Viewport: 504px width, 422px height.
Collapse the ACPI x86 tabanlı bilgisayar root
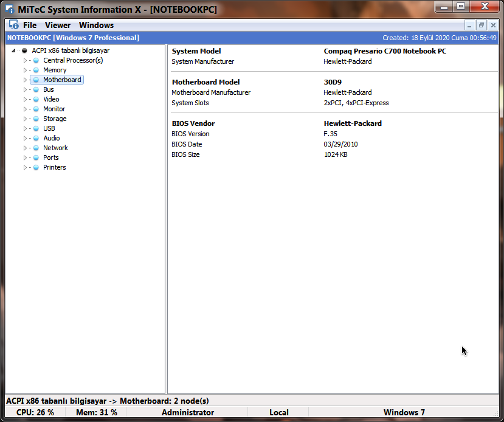pos(13,50)
